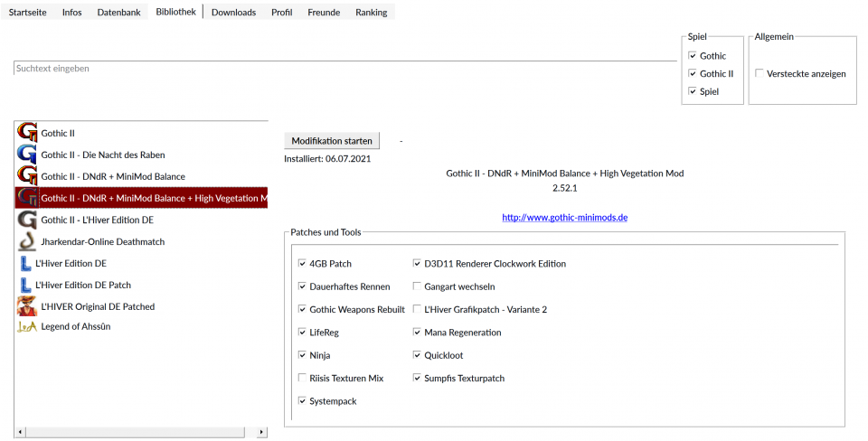Uncheck Dauerhaftes Rennen
Viewport: 868px width, 441px height.
(x=302, y=286)
